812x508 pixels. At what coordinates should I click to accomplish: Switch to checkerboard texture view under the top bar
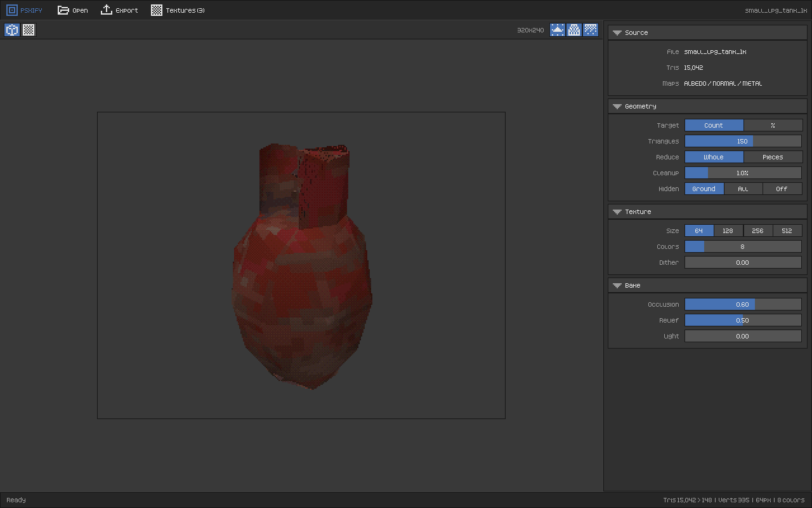click(29, 30)
